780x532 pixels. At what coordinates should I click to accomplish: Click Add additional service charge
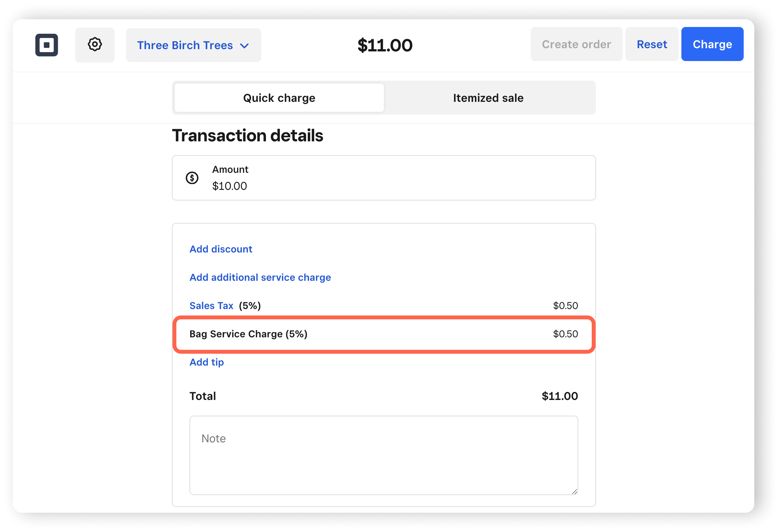point(260,277)
